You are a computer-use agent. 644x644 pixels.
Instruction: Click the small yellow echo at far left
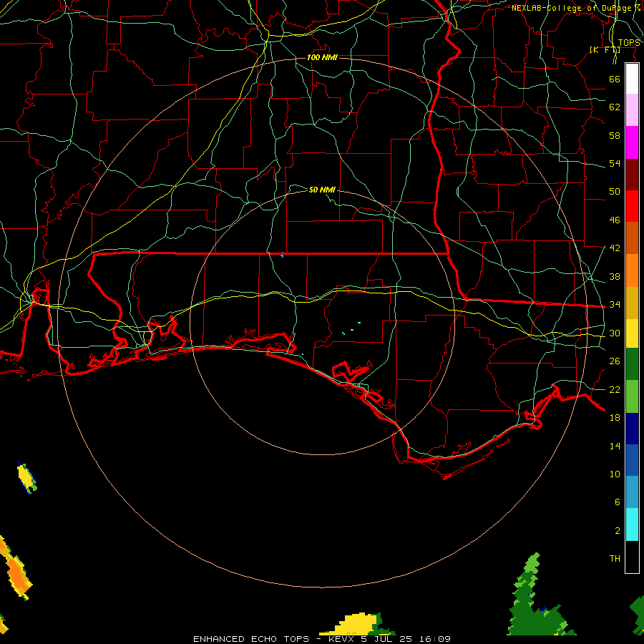[x=26, y=477]
